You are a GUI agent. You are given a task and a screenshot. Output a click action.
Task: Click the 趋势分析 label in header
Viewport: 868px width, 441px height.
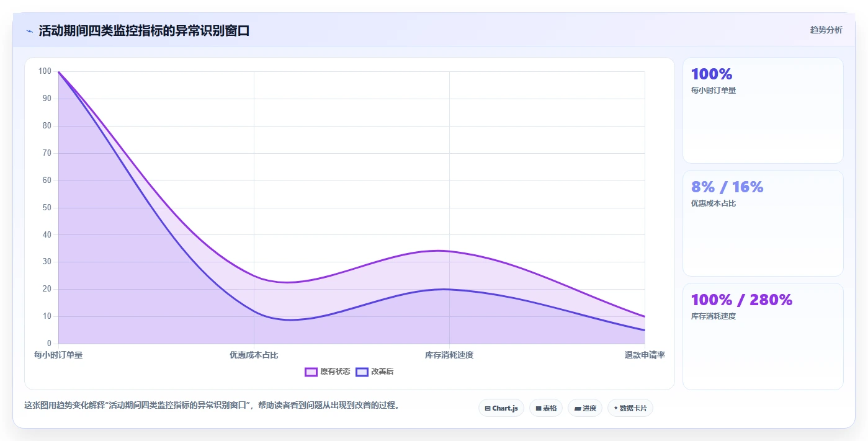point(826,30)
